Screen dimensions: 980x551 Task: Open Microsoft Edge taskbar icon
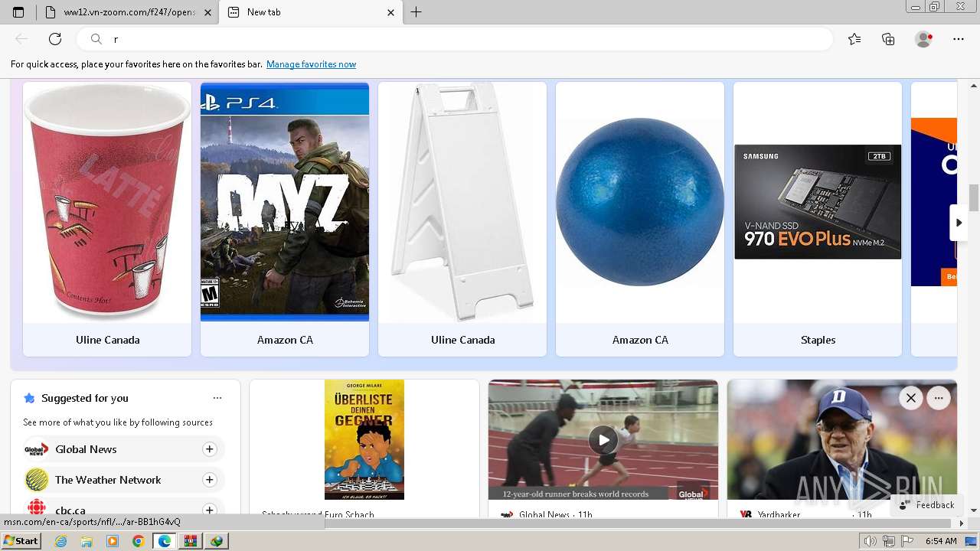pyautogui.click(x=165, y=541)
